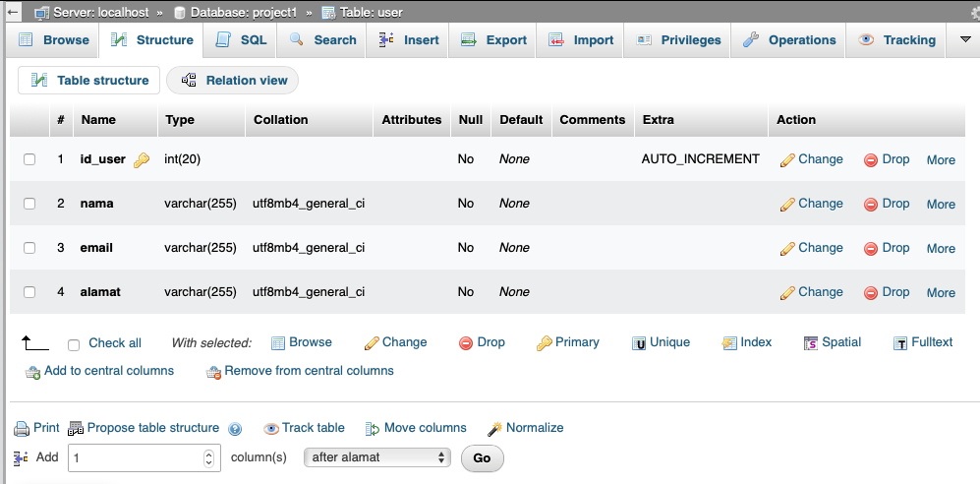The height and width of the screenshot is (484, 980).
Task: Click the Index icon in With selected
Action: coord(729,343)
